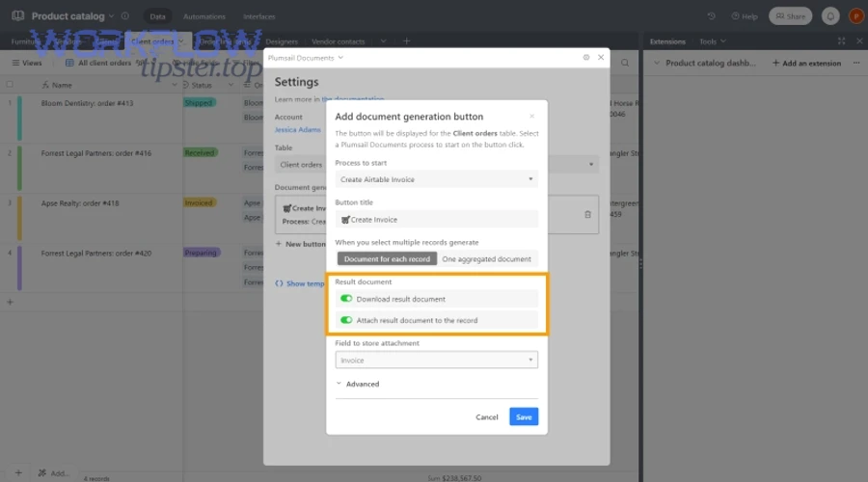Click the Invoiced status tag
Screen dimensions: 868x482
(200, 202)
